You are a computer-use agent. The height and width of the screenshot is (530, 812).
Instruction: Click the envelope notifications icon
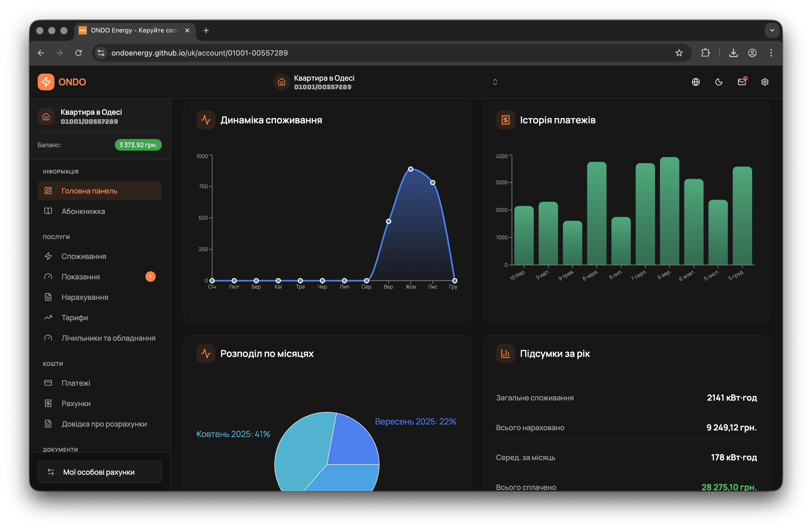(742, 82)
